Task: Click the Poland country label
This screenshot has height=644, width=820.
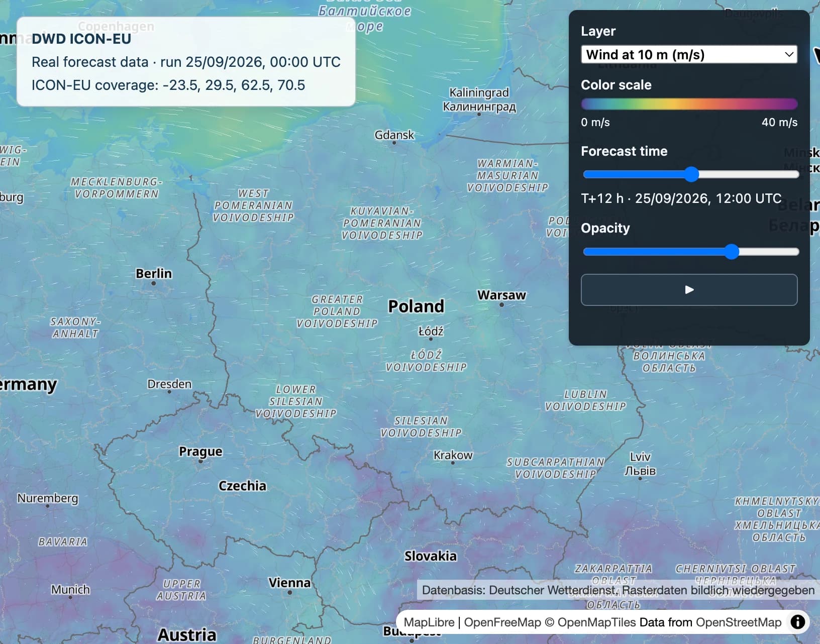Action: (x=416, y=306)
